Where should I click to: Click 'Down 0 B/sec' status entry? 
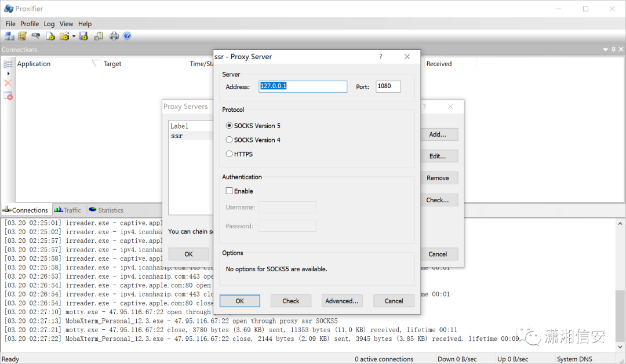pyautogui.click(x=457, y=359)
